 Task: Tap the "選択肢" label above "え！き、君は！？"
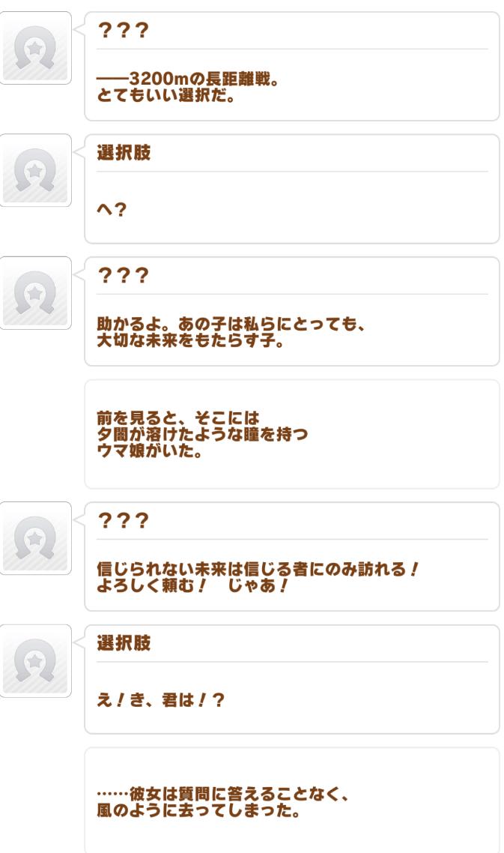pos(124,644)
